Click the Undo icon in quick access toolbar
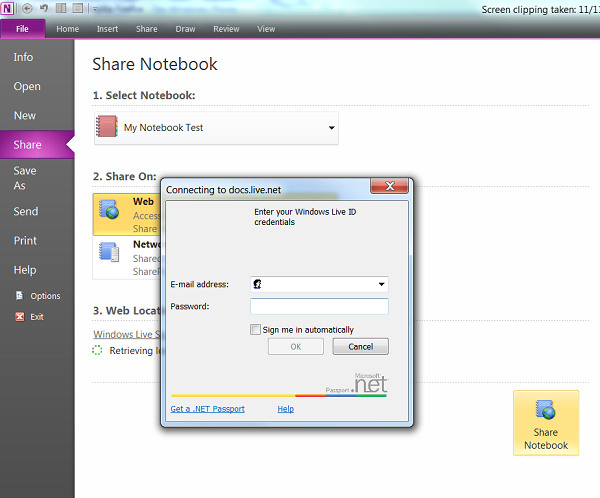600x498 pixels. coord(44,8)
